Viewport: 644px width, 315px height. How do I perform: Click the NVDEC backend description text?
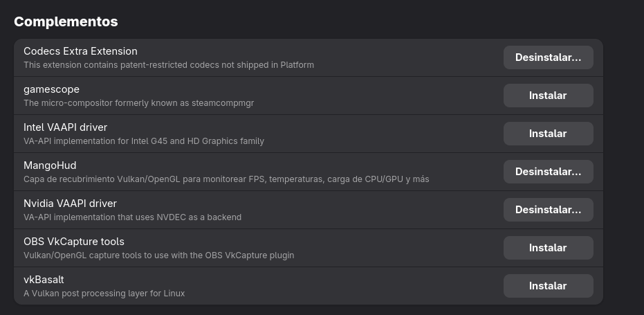pos(132,217)
